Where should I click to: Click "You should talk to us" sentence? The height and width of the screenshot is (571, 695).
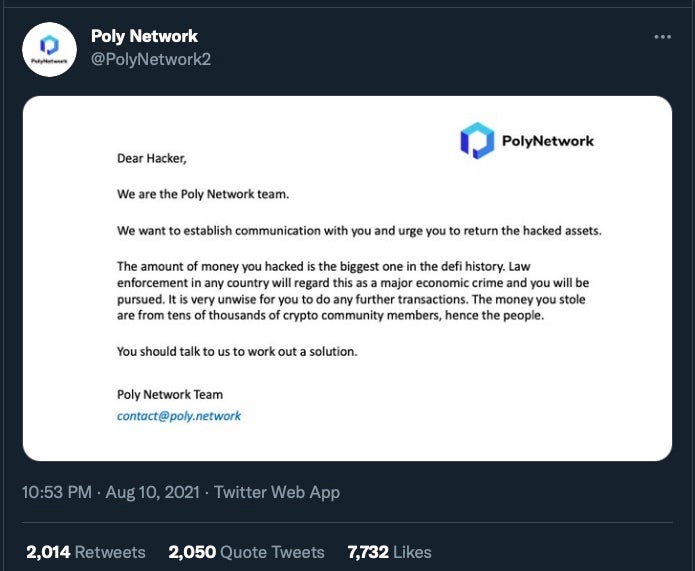pos(236,351)
